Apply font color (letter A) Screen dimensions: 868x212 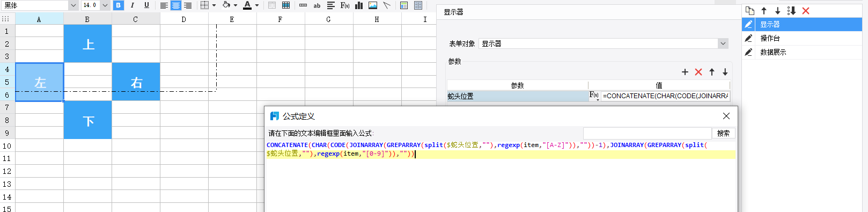(x=247, y=5)
